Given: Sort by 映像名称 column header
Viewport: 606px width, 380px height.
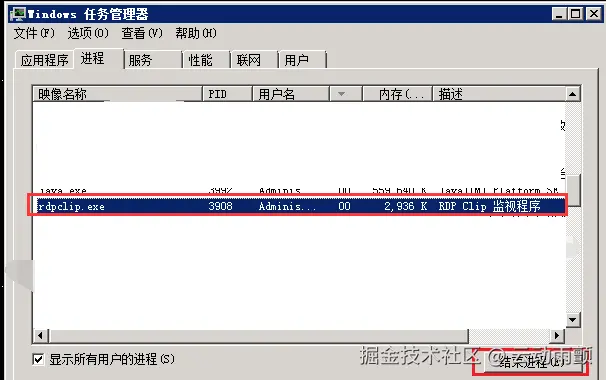Looking at the screenshot, I should coord(117,94).
